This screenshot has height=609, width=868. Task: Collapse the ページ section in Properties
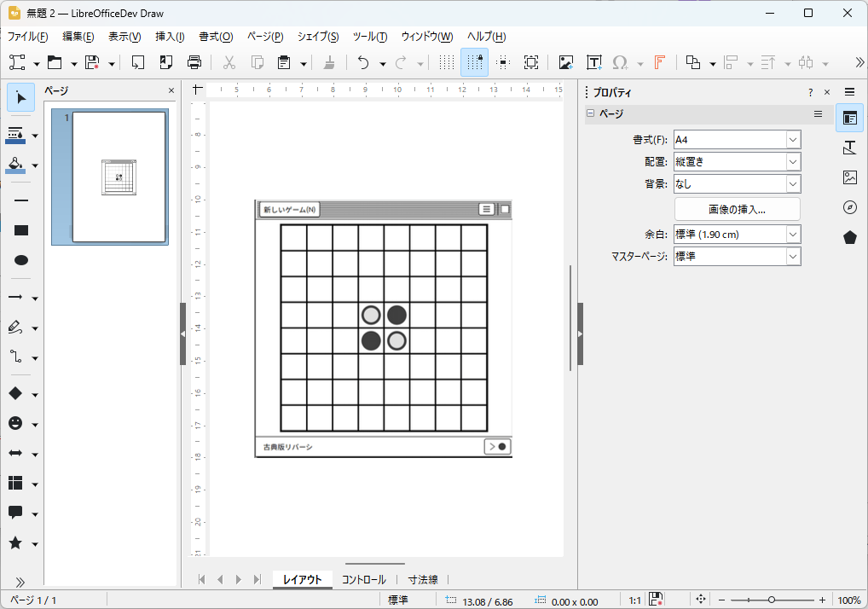tap(591, 113)
